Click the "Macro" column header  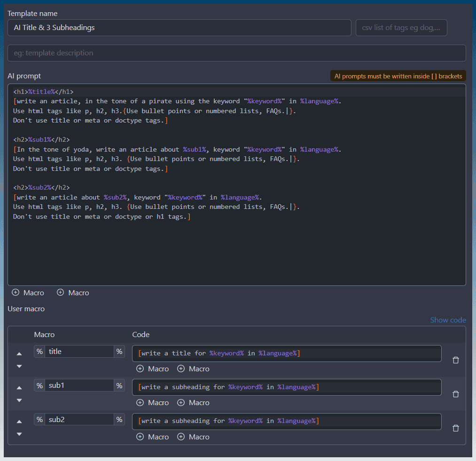(x=44, y=335)
